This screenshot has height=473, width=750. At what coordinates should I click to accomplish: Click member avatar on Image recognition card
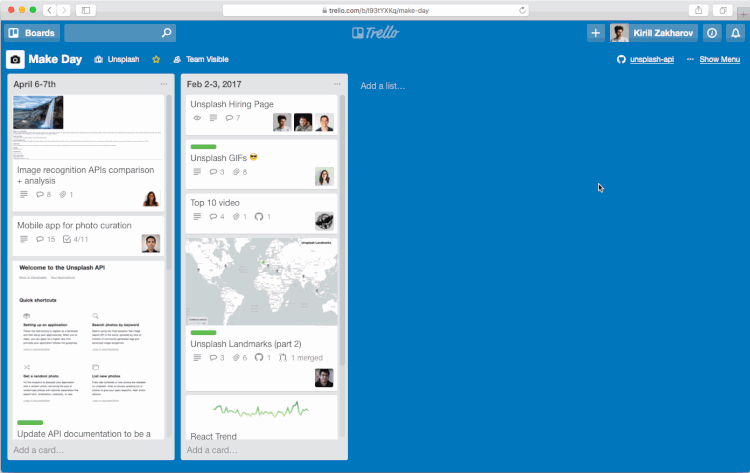tap(151, 198)
